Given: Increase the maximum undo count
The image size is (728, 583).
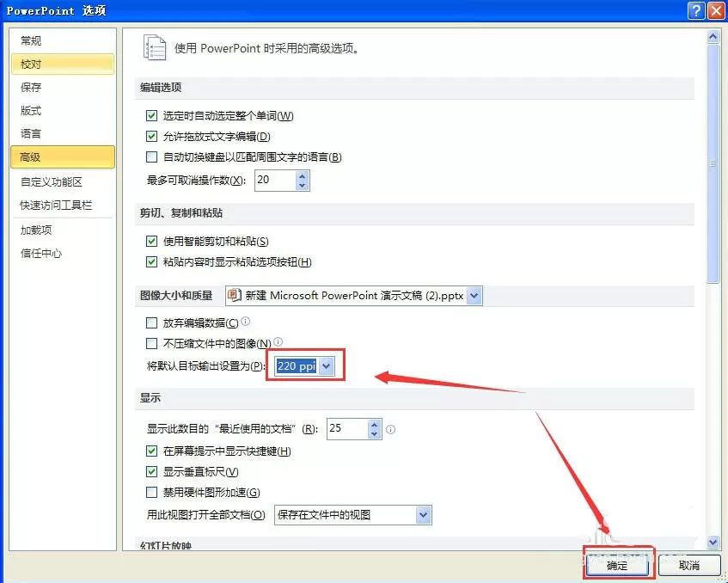Looking at the screenshot, I should 303,175.
